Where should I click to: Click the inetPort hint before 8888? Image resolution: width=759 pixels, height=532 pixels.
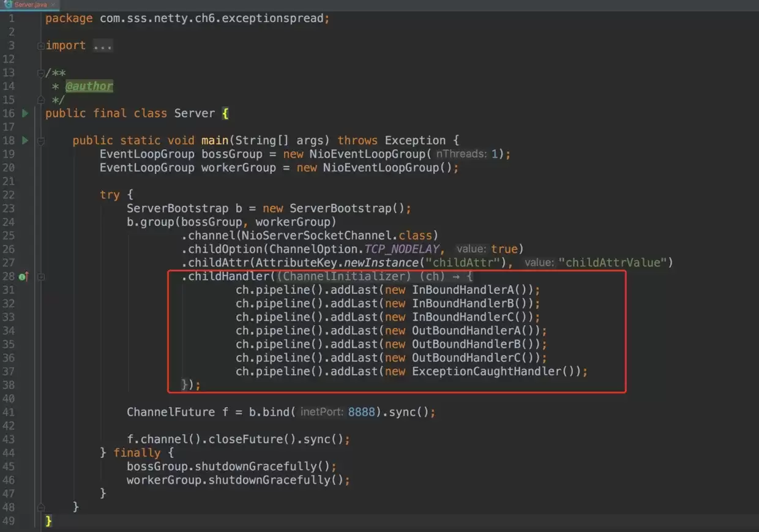click(322, 412)
